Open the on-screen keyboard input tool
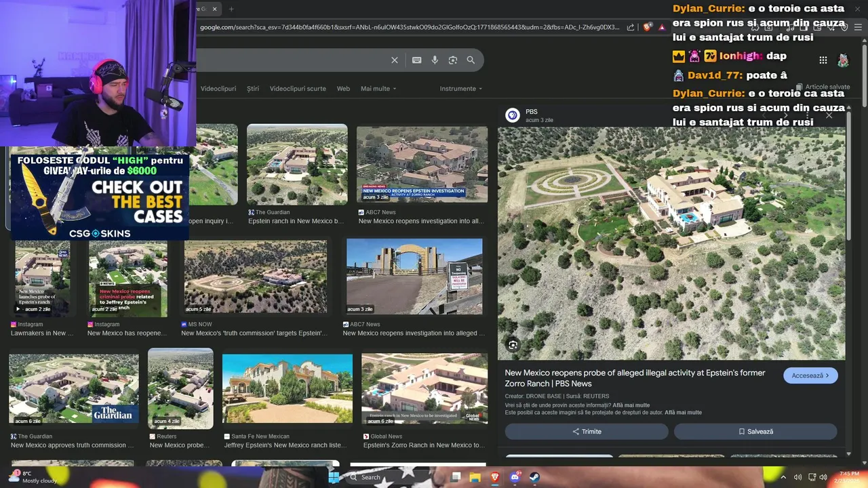868x488 pixels. [x=417, y=60]
